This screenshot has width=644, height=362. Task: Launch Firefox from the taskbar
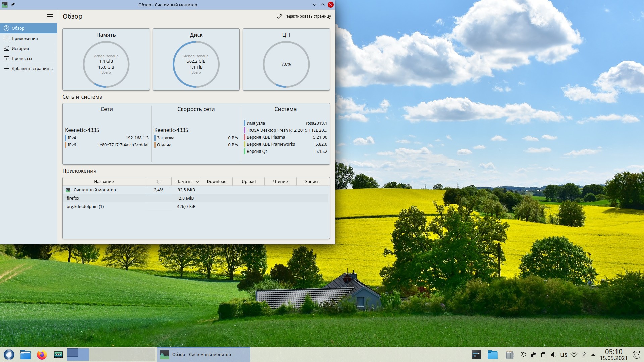click(42, 354)
